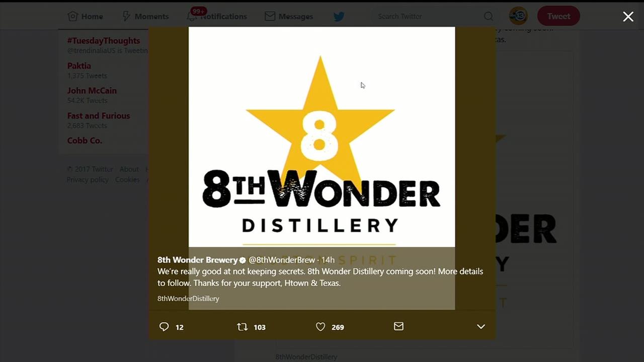Viewport: 644px width, 362px height.
Task: Click the Twitter bird logo
Action: tap(339, 17)
